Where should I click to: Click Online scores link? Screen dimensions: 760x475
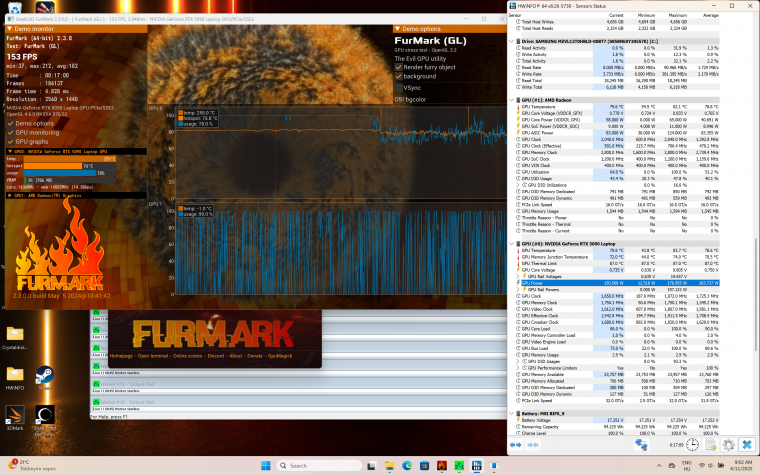pos(187,356)
